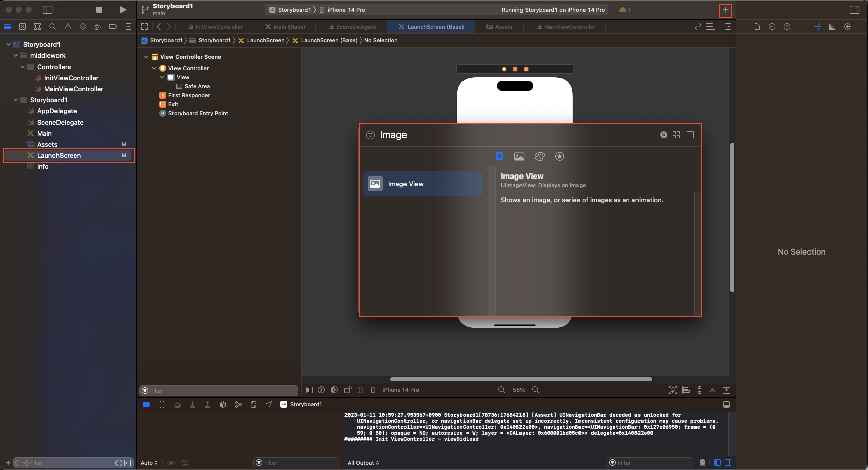The image size is (868, 470).
Task: Open the Align constraints menu
Action: (686, 390)
